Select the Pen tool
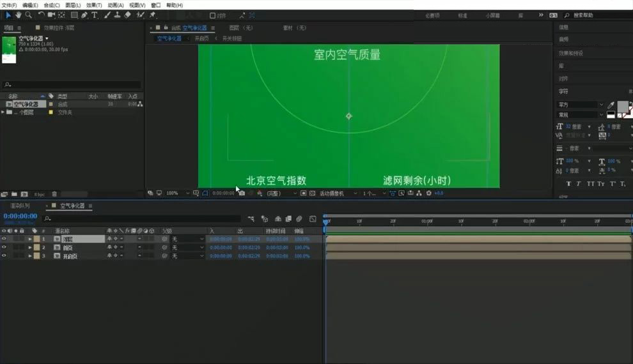The image size is (633, 364). tap(84, 15)
